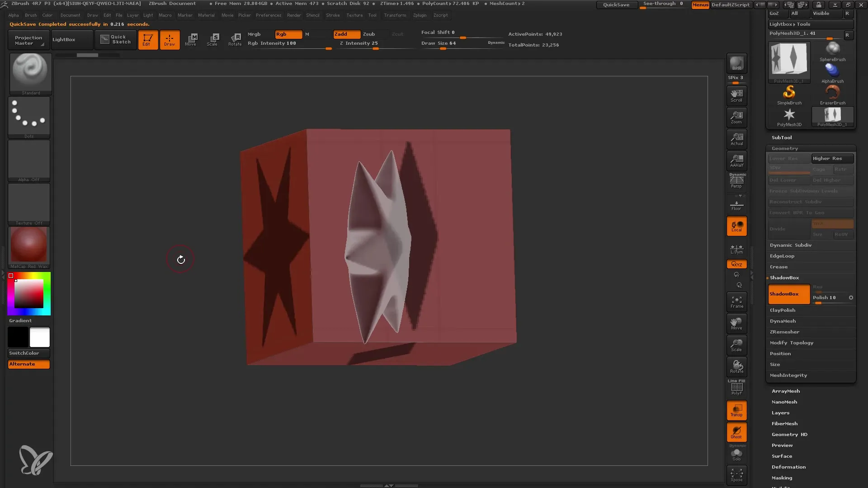
Task: Click the top shelf Scale mode
Action: coord(212,40)
